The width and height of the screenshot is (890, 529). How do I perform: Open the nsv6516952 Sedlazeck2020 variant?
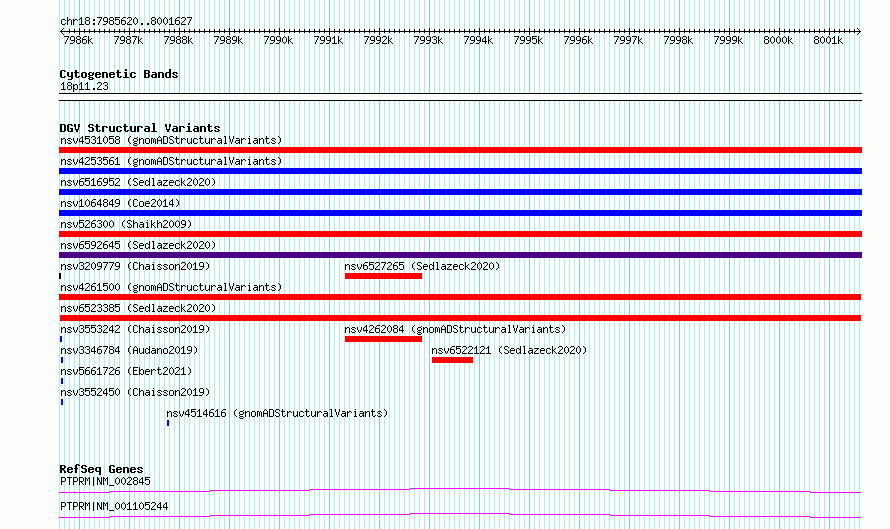point(138,182)
